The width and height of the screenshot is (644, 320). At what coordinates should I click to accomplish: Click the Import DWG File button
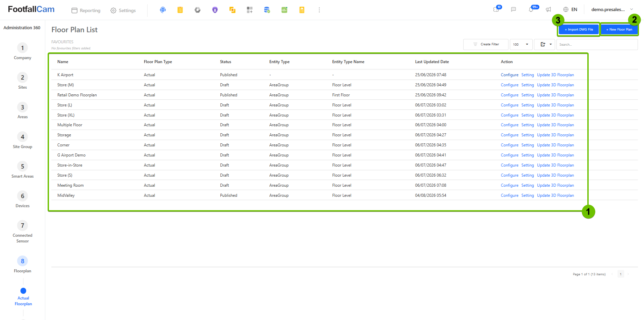click(579, 30)
